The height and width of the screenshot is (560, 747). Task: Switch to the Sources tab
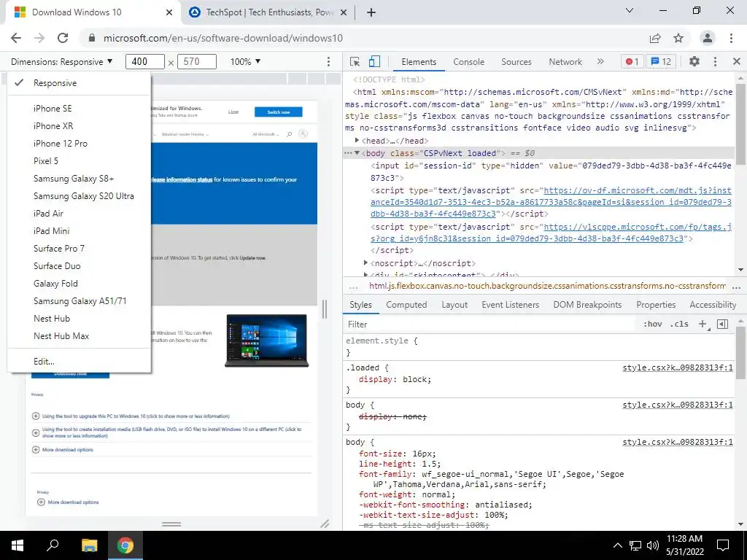click(x=516, y=61)
